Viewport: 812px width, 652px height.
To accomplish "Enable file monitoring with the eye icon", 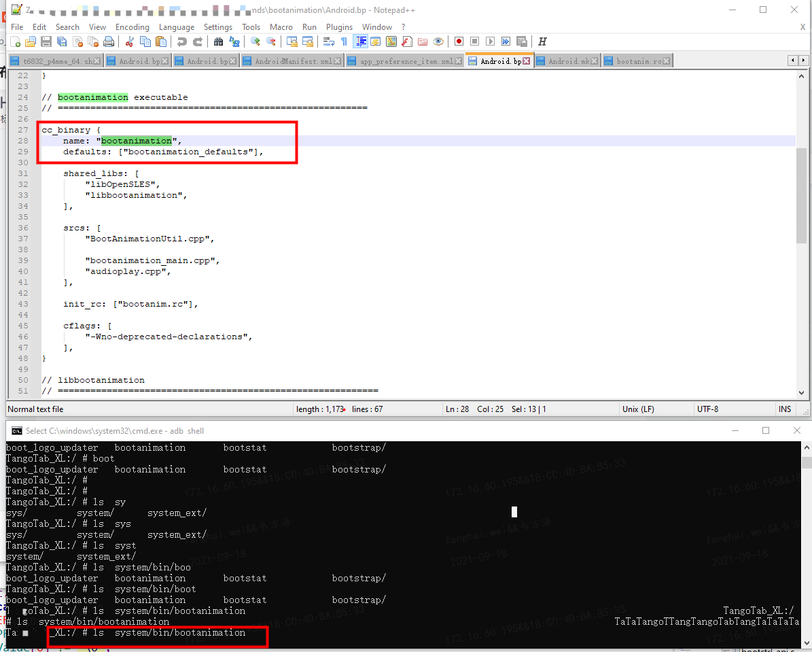I will pyautogui.click(x=438, y=41).
